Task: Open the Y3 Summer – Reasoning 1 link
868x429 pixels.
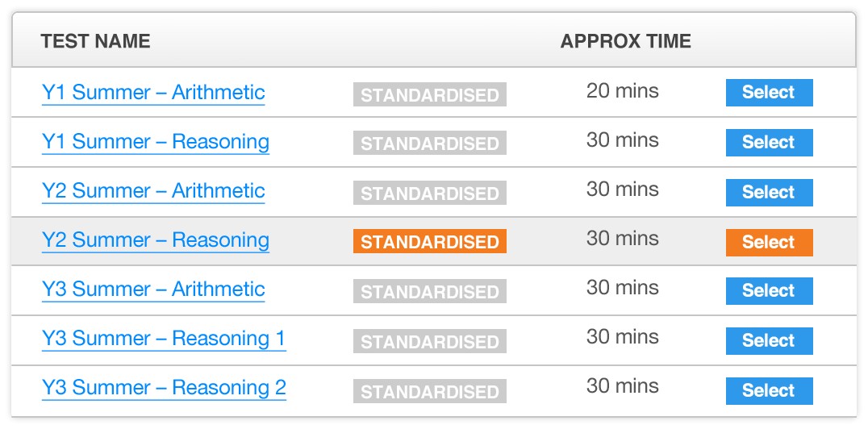Action: coord(164,338)
